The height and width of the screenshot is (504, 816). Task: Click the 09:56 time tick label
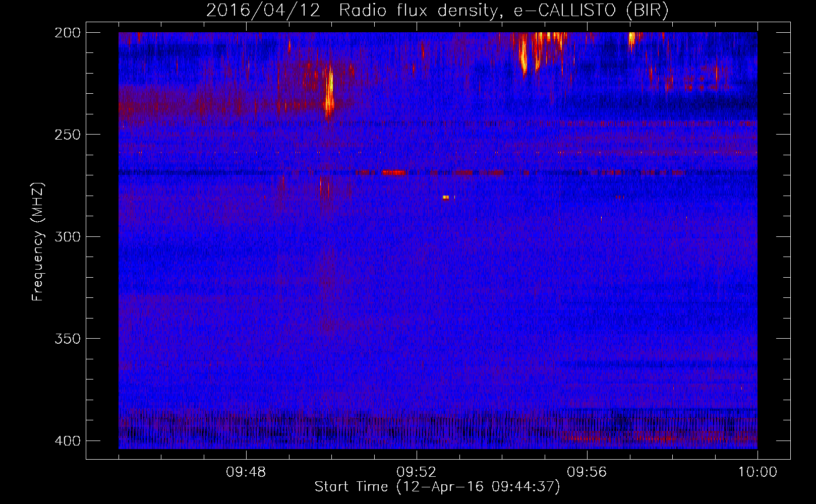(x=587, y=472)
